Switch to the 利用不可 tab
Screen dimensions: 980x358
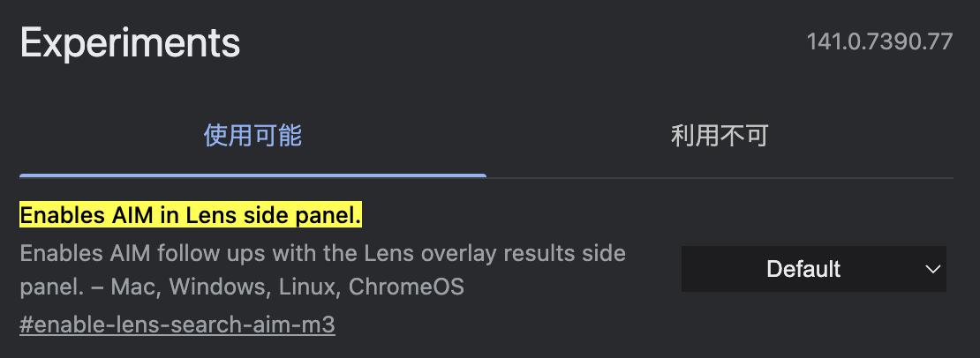[x=720, y=136]
